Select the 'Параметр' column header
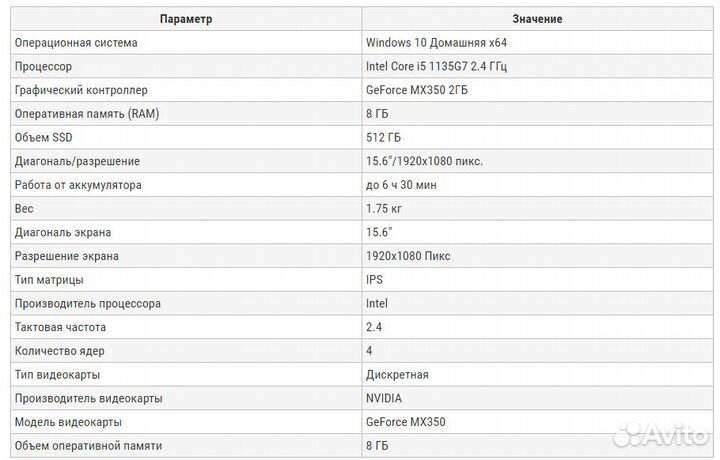Image resolution: width=720 pixels, height=460 pixels. 186,19
